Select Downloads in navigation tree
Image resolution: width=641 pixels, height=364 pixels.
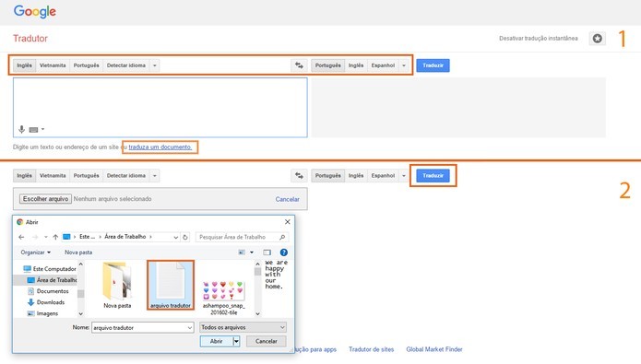46,302
